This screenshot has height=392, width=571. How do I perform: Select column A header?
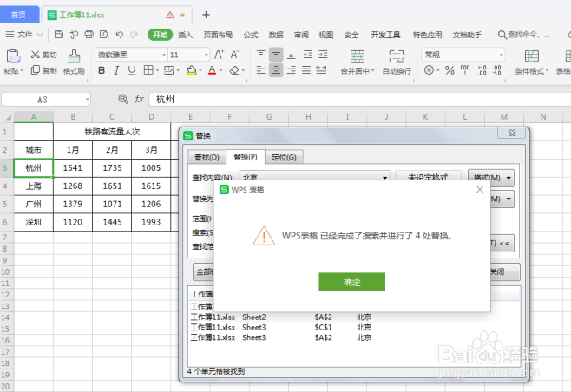click(x=34, y=117)
